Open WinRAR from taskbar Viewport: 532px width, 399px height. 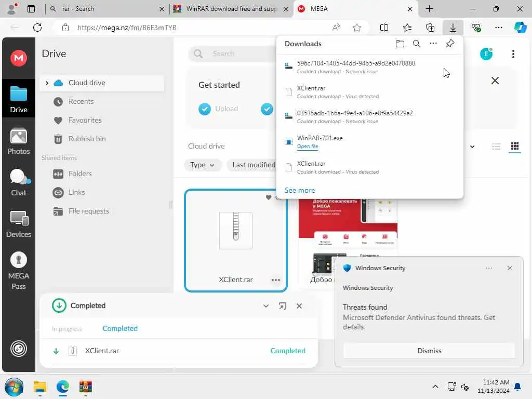click(86, 387)
